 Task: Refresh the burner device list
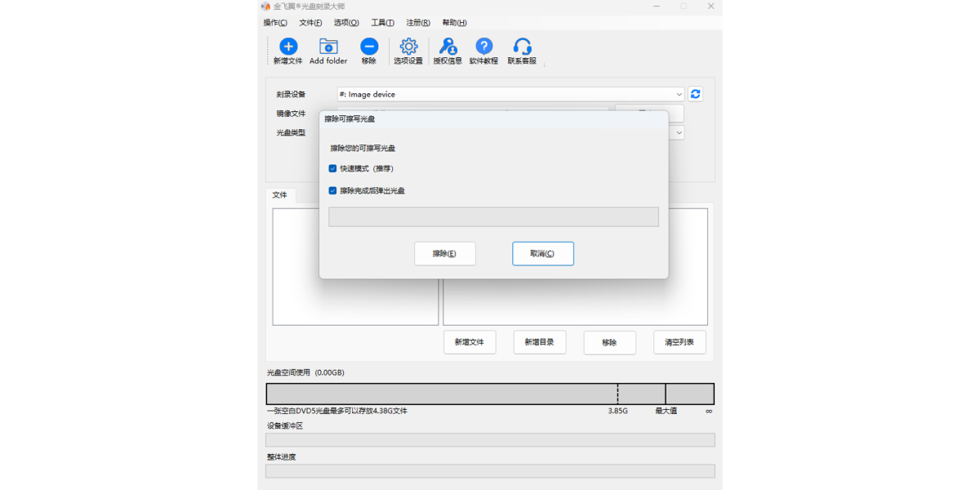pos(695,94)
